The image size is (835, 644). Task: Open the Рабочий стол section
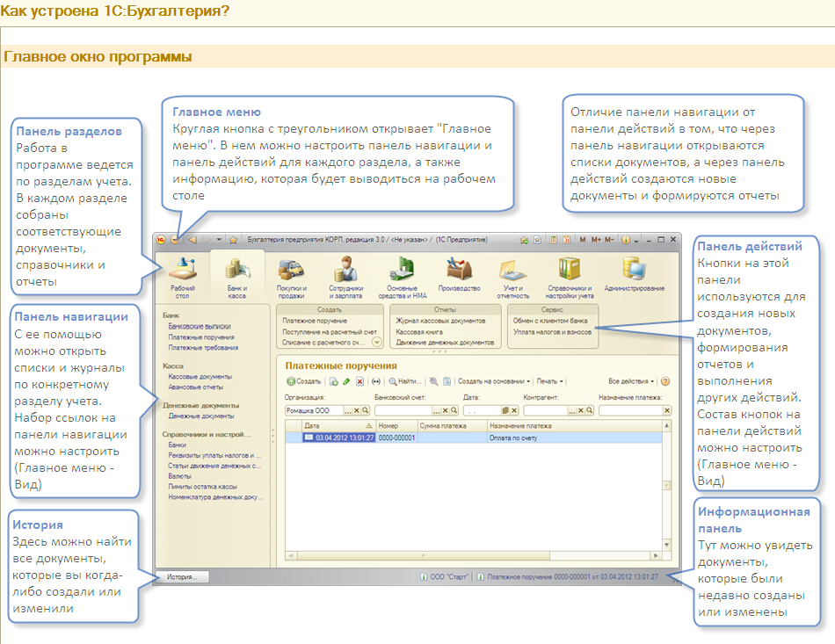pyautogui.click(x=183, y=277)
